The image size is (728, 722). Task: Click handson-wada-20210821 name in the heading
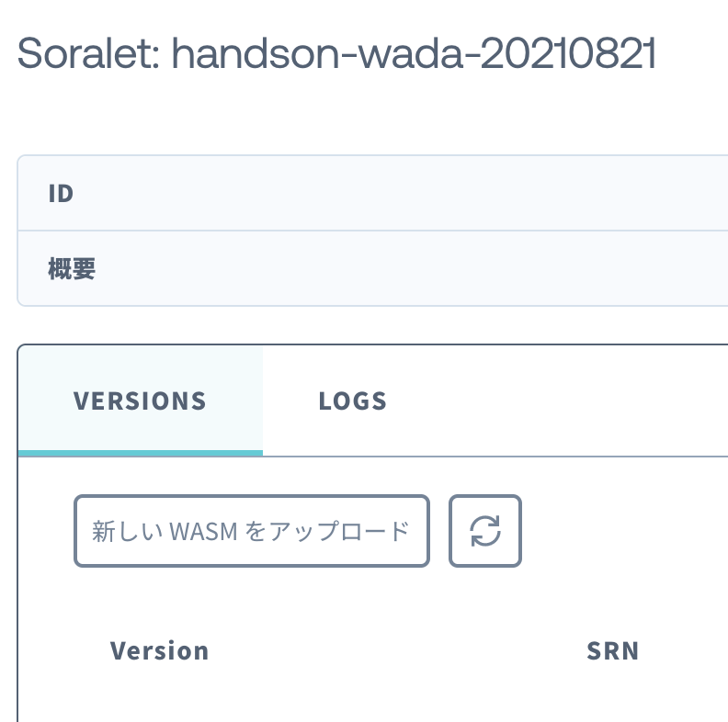pos(414,53)
